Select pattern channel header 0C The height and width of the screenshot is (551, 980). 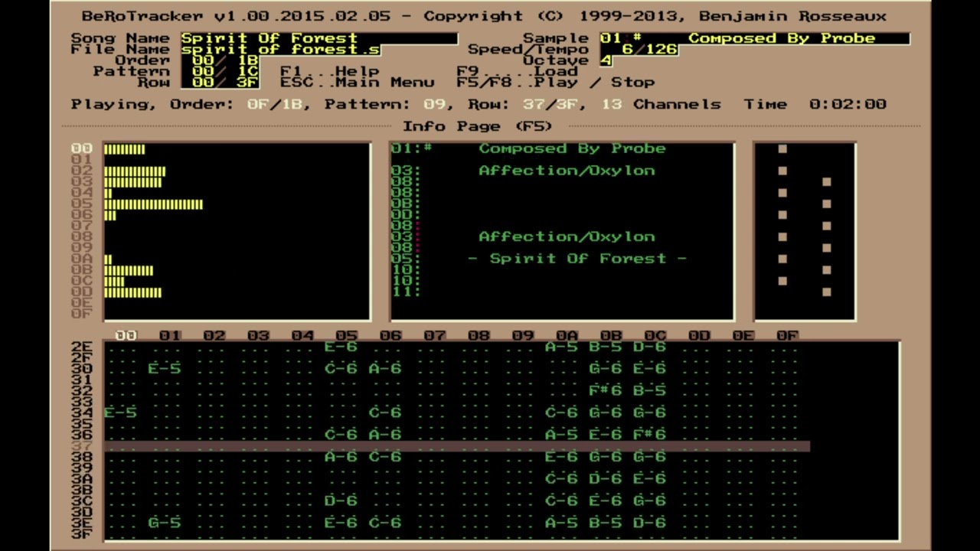(x=655, y=335)
